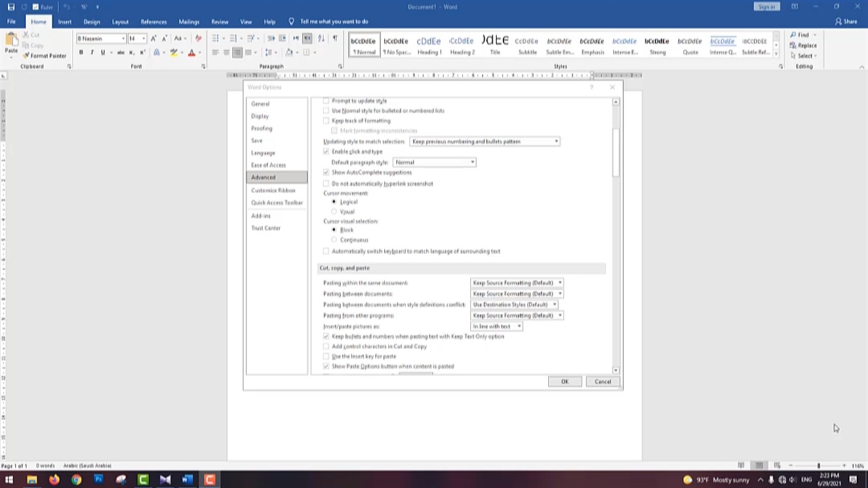Enable Keep track of formatting checkbox
This screenshot has height=488, width=868.
click(326, 121)
